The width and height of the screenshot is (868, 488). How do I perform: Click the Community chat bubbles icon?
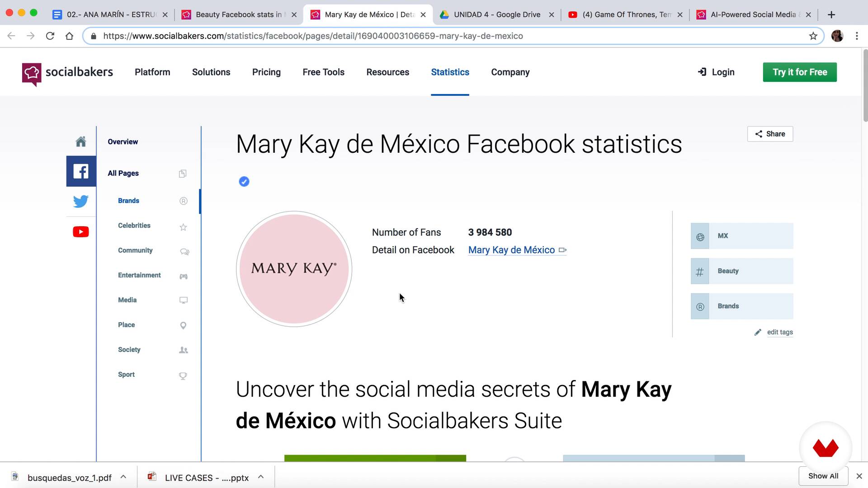(x=184, y=252)
